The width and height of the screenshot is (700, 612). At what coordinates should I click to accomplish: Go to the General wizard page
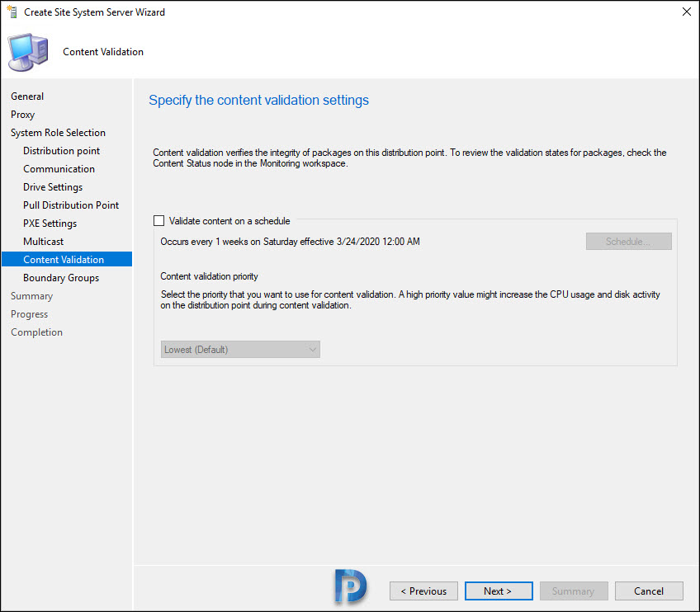[x=27, y=97]
